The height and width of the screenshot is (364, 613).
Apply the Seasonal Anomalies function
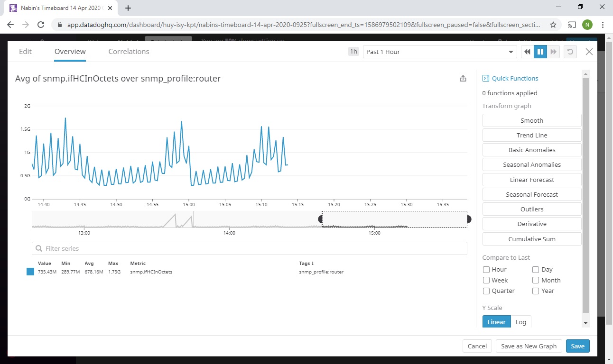pyautogui.click(x=532, y=164)
